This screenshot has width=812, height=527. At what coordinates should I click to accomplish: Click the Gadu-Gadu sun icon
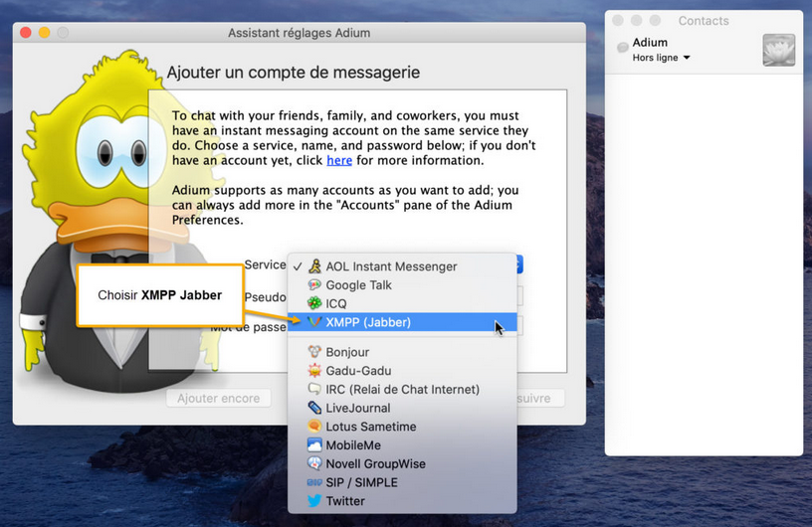(x=314, y=370)
